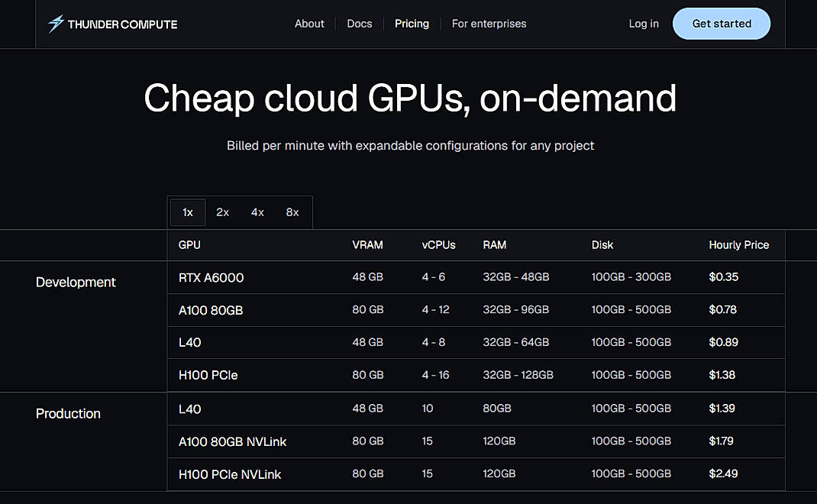Click the Cheap cloud GPUs, on-demand heading
This screenshot has height=504, width=817.
(410, 99)
